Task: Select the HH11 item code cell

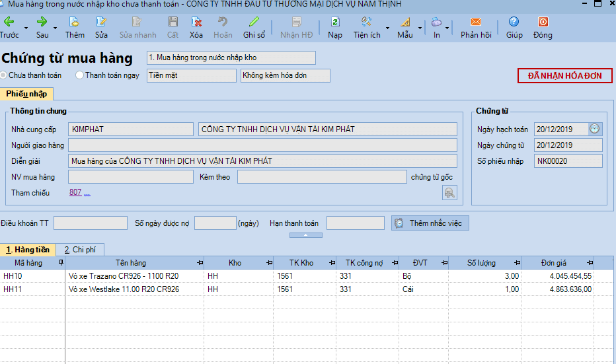Action: point(32,289)
